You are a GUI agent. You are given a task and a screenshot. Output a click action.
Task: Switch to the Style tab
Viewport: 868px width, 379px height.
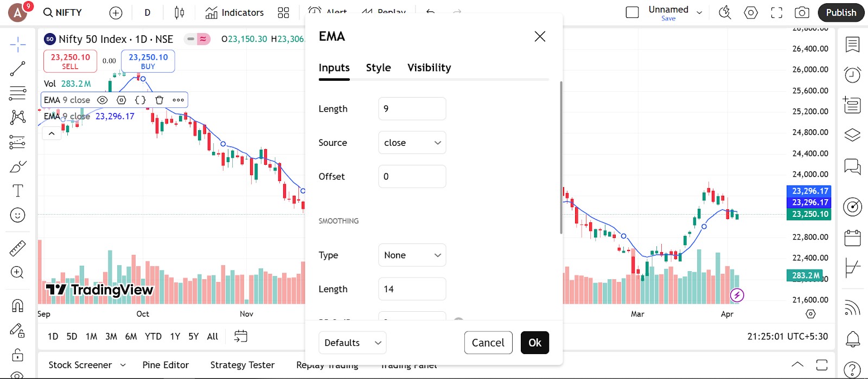(x=378, y=68)
